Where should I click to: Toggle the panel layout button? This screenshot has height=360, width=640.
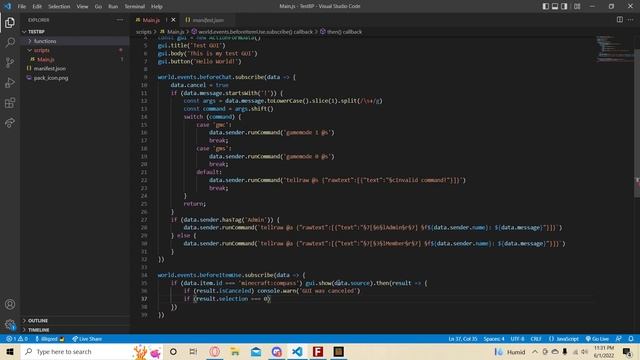pos(555,6)
